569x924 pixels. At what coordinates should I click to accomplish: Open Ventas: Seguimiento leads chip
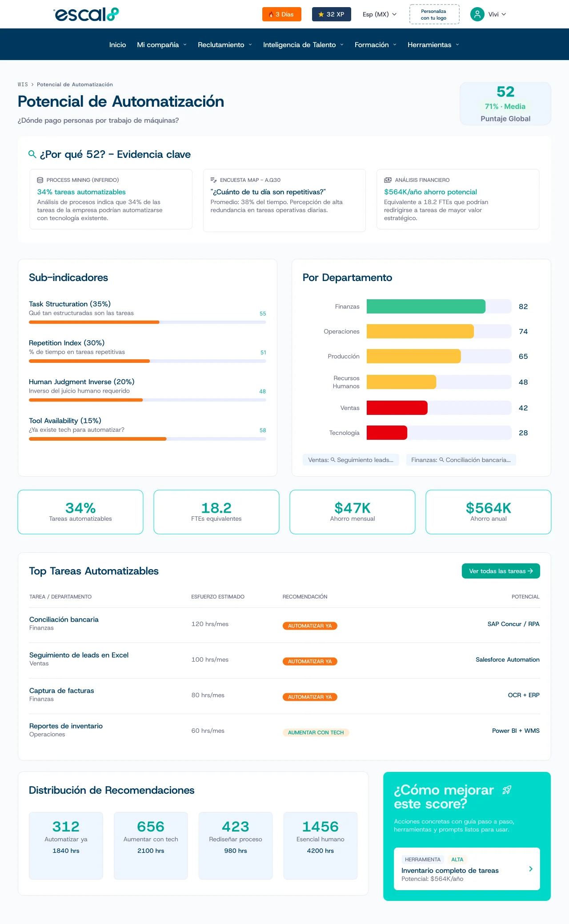point(351,460)
